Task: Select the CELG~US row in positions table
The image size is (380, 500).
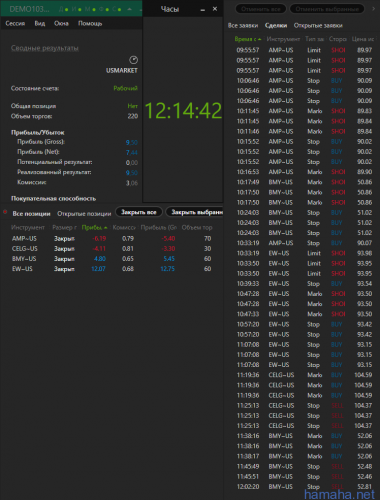Action: [112, 249]
